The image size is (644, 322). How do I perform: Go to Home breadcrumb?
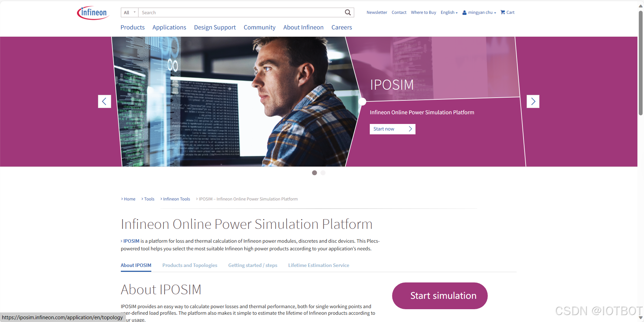click(x=129, y=199)
